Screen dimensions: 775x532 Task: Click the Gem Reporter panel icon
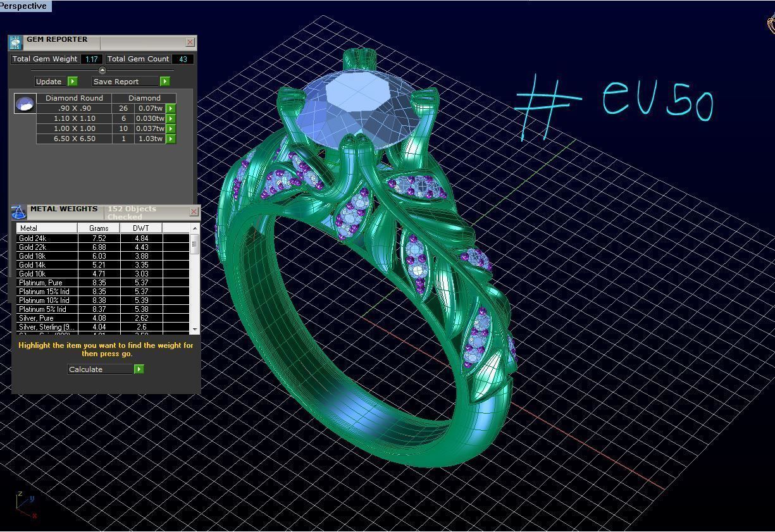(16, 42)
